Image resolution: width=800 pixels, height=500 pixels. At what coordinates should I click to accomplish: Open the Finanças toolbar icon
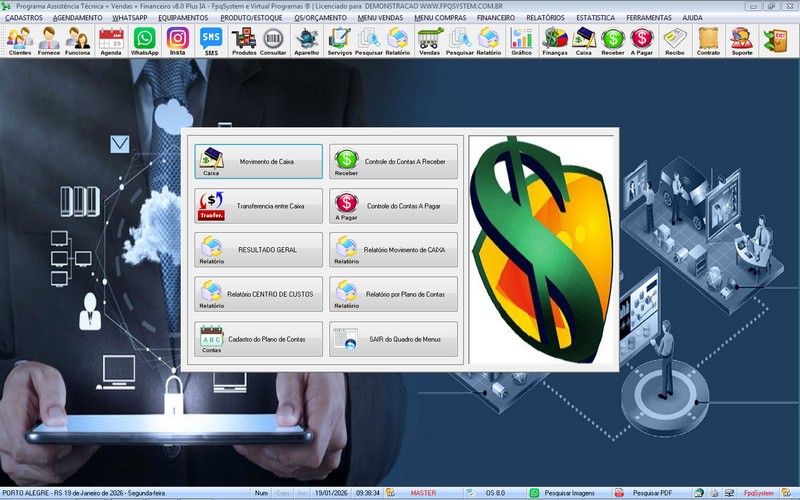click(x=555, y=41)
